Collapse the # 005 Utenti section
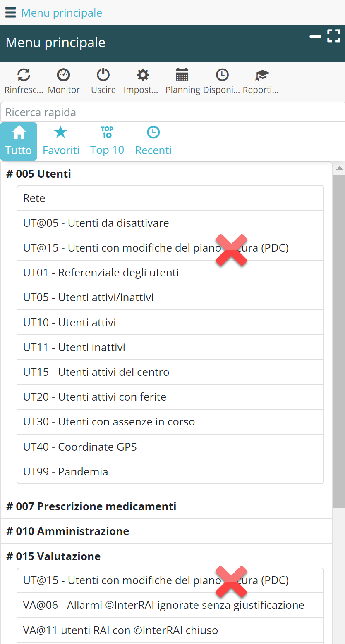Viewport: 345px width, 644px height. tap(39, 174)
